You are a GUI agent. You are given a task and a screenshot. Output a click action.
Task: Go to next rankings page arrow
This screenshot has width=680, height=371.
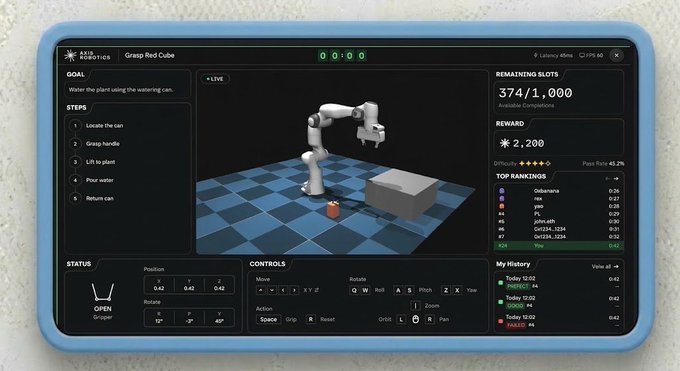(616, 179)
